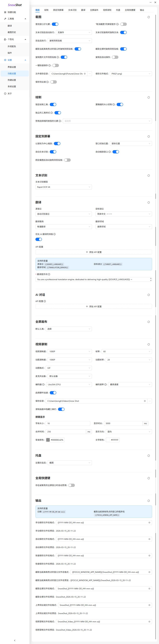Screen dimensions: 159x644
Task: Collapse the 工具箱 sidebar group
Action: pos(25,19)
